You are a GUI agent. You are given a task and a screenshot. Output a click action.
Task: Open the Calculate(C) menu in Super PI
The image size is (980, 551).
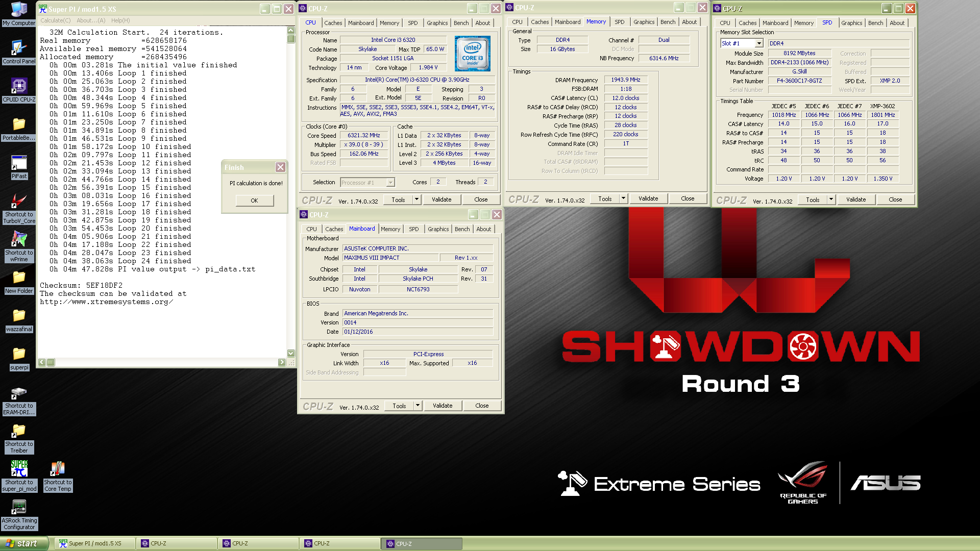56,20
